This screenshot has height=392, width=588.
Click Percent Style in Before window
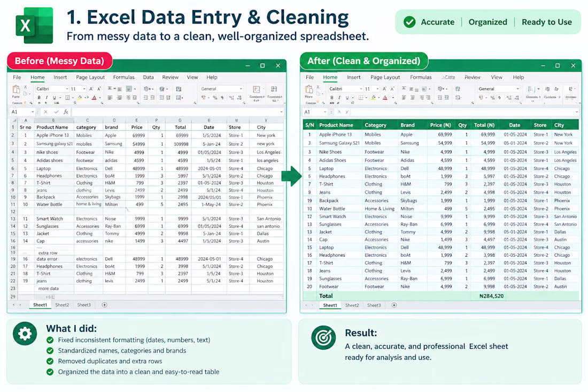point(215,97)
